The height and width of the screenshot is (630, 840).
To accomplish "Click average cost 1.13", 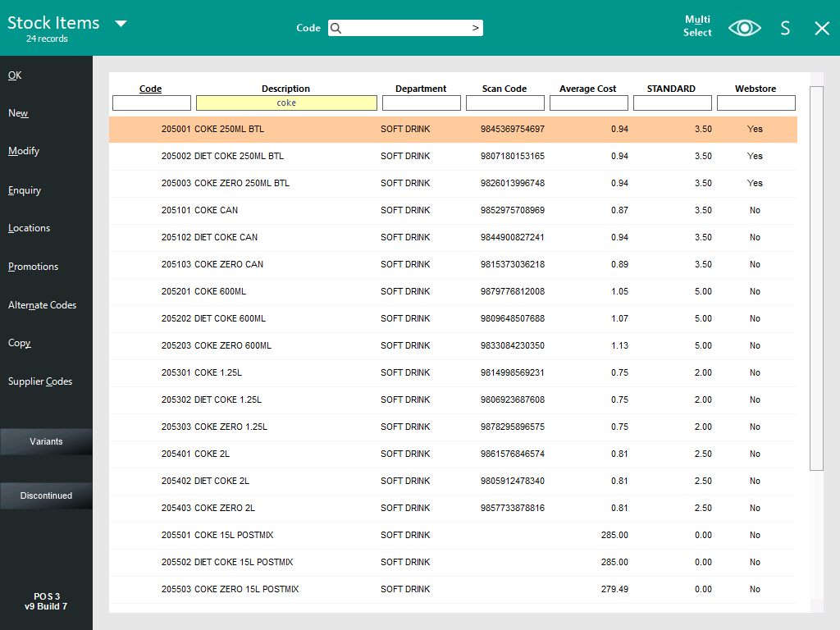I will coord(620,345).
